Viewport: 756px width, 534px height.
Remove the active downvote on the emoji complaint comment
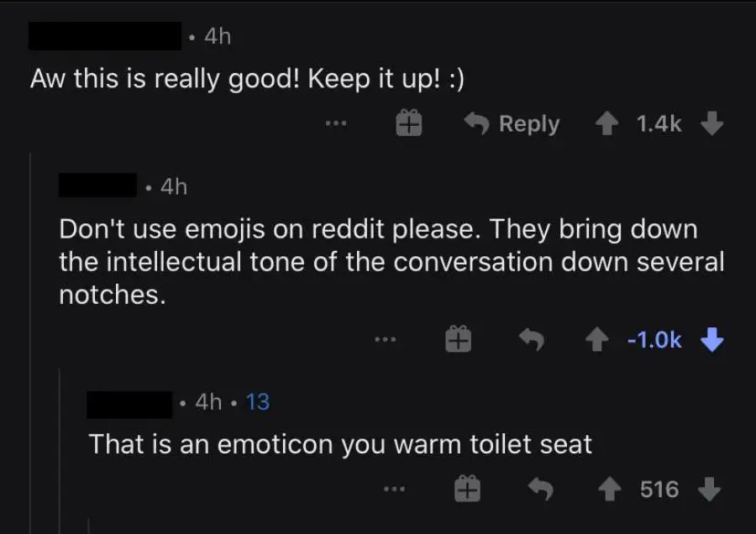(711, 339)
